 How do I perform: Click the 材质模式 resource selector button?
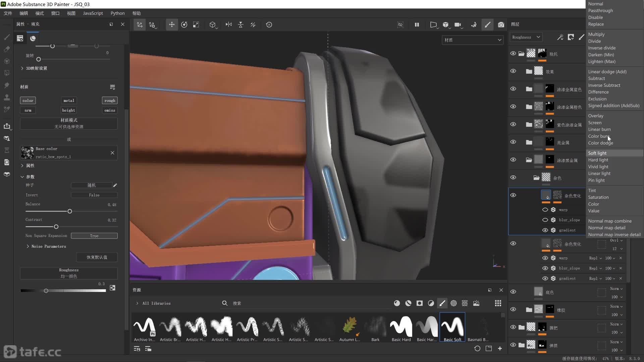pyautogui.click(x=69, y=123)
